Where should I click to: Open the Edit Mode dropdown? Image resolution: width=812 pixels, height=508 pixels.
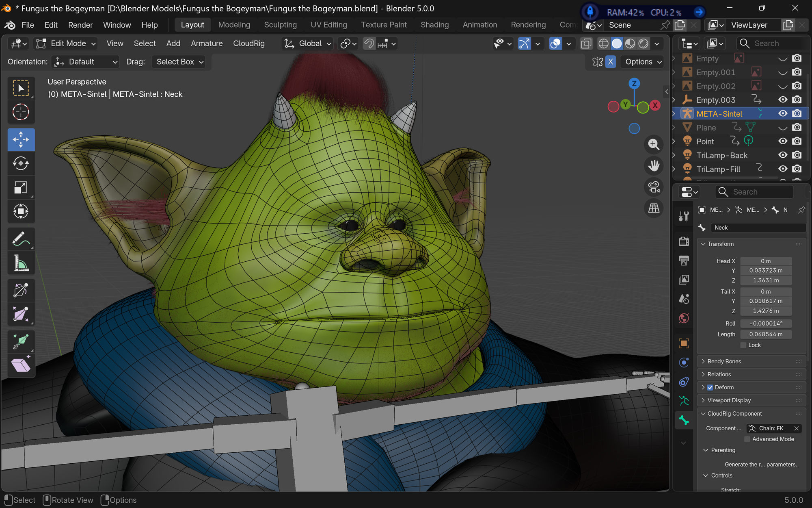pyautogui.click(x=66, y=43)
